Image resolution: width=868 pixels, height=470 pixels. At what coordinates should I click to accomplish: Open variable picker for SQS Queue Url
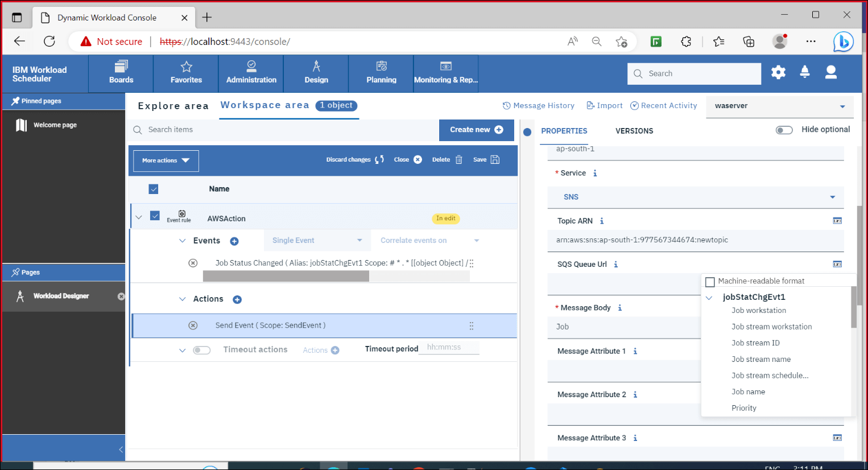(837, 264)
